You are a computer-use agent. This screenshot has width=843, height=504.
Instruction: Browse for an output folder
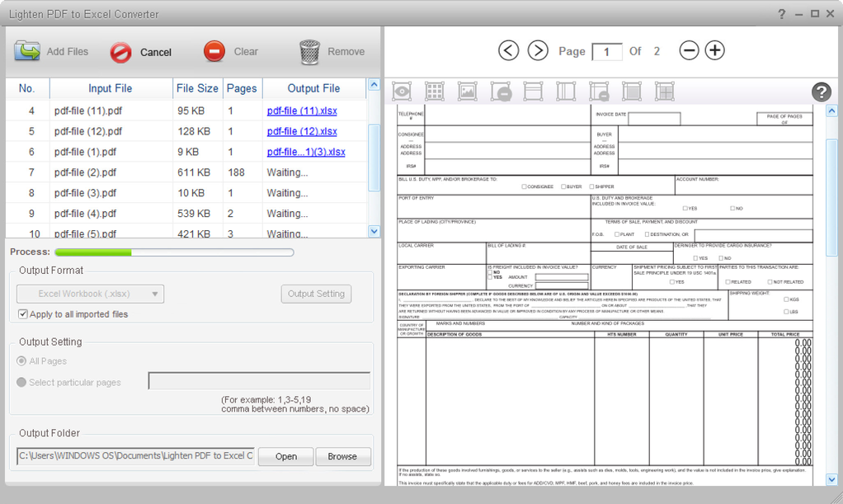tap(343, 456)
